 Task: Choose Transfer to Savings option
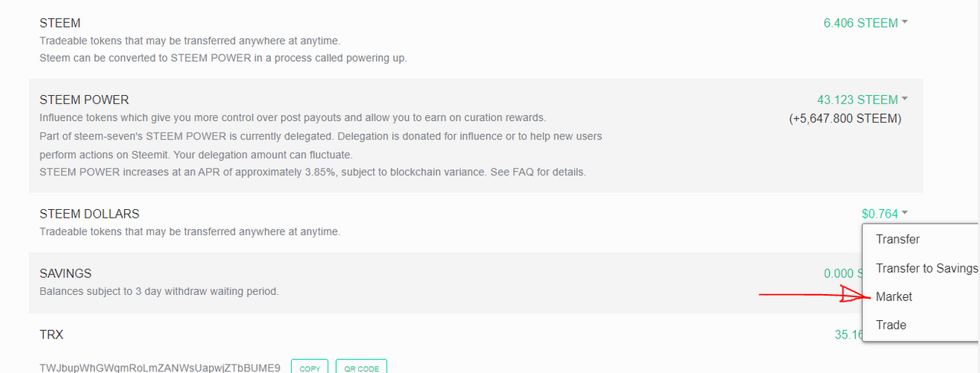coord(926,268)
